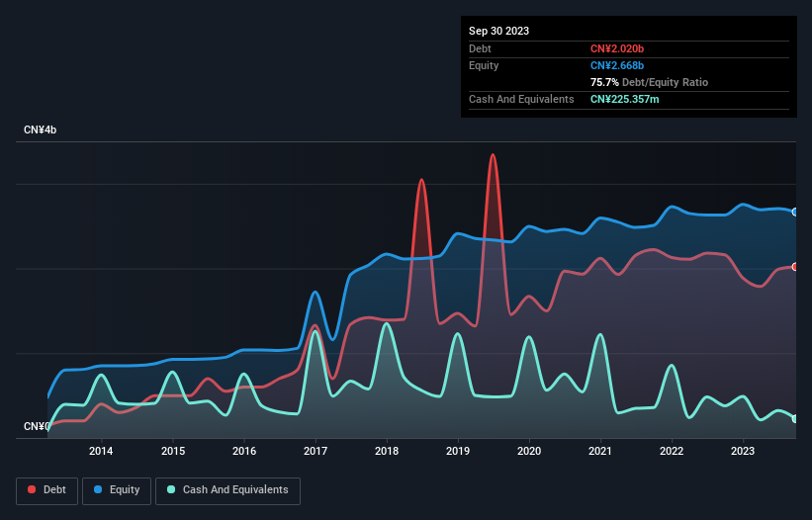Click the CN¥4b y-axis label

40,130
